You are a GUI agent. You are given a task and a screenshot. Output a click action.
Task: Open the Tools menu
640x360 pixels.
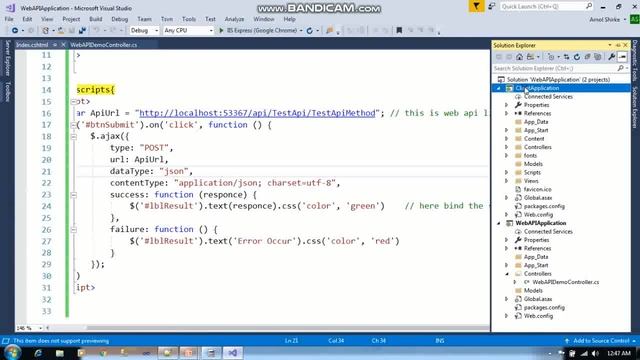click(189, 19)
